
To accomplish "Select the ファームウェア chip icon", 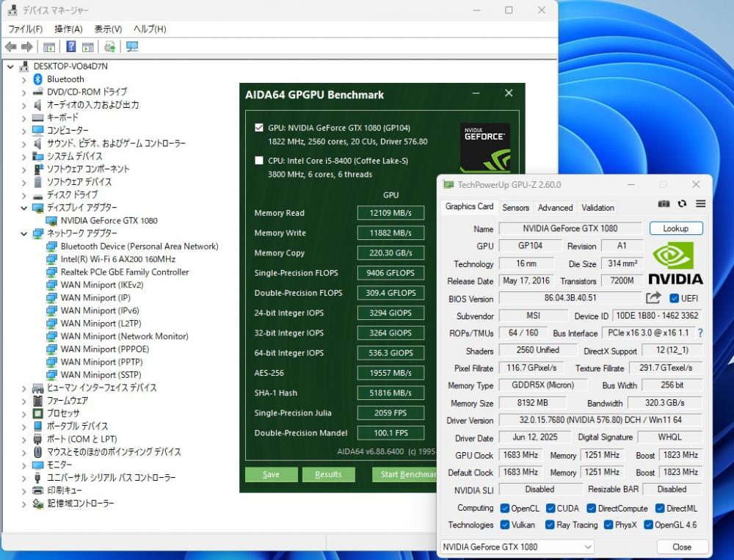I will pyautogui.click(x=38, y=401).
